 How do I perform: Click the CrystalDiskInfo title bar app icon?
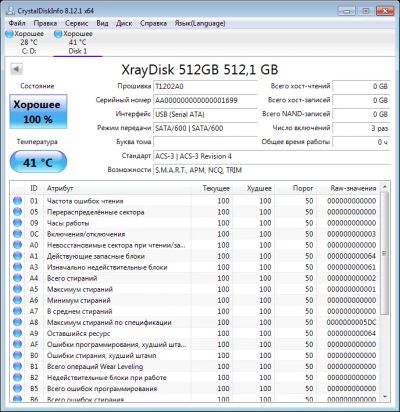[11, 11]
